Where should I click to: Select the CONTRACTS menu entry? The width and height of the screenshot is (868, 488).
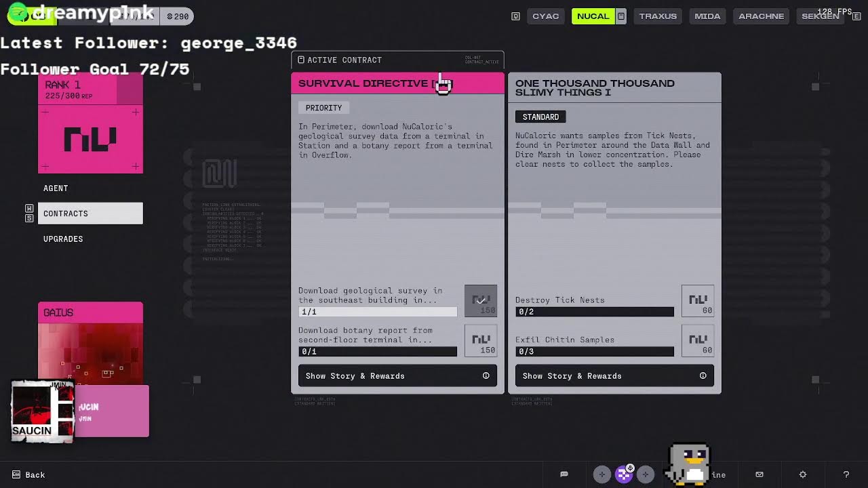(90, 213)
